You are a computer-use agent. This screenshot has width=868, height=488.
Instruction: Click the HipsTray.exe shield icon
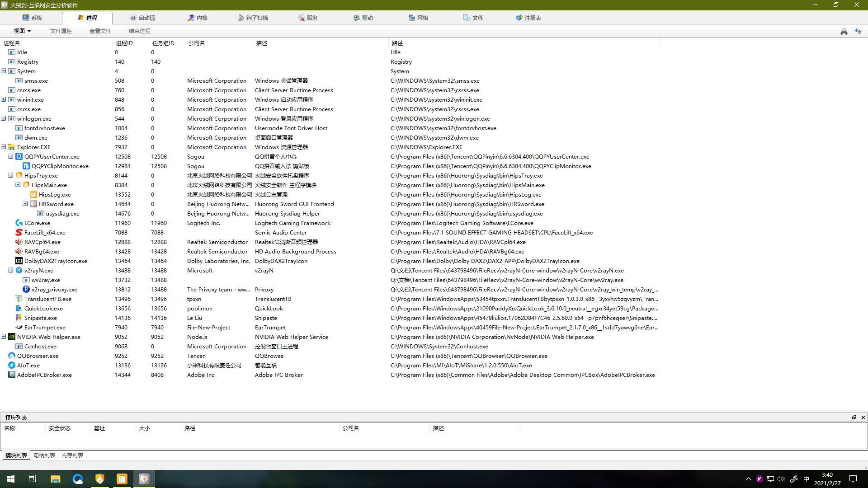tap(19, 176)
